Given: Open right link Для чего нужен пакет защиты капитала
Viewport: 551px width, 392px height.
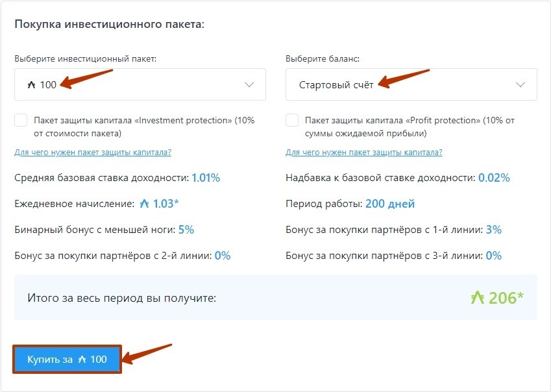Looking at the screenshot, I should pos(364,152).
